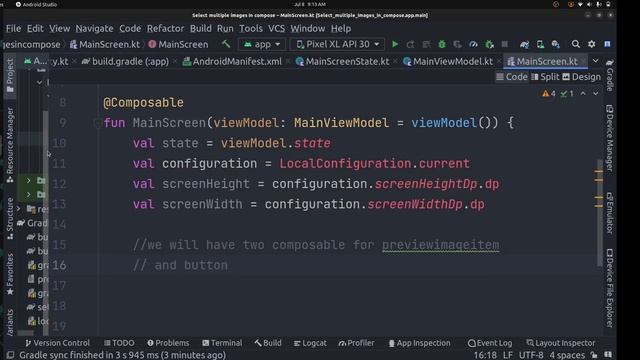Viewport: 640px width, 360px height.
Task: Open IDE settings gear icon
Action: pos(591,44)
